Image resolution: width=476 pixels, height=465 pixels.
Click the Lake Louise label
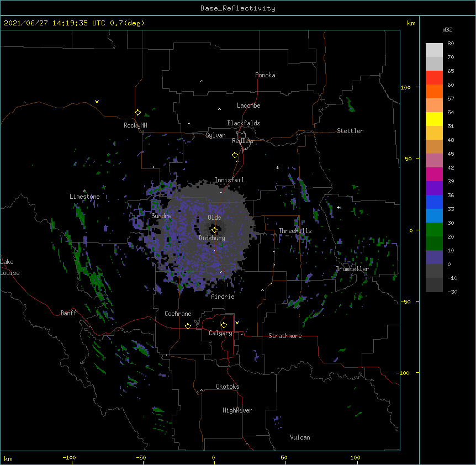pos(10,267)
